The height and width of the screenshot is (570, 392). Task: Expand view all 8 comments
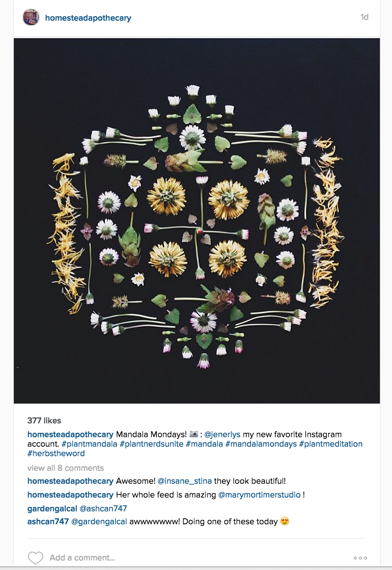[65, 468]
